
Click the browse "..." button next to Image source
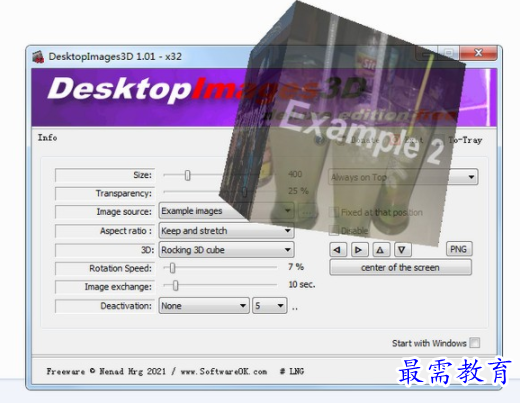point(307,211)
